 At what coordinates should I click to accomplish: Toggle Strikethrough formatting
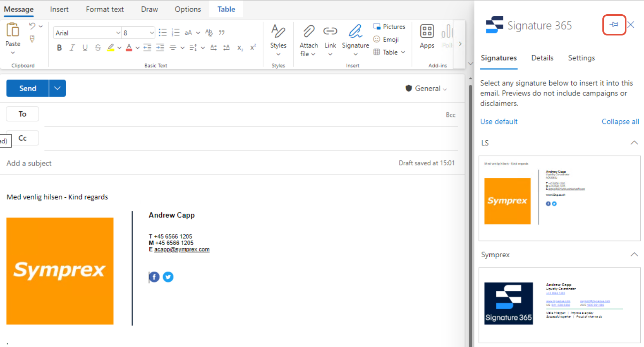click(98, 48)
